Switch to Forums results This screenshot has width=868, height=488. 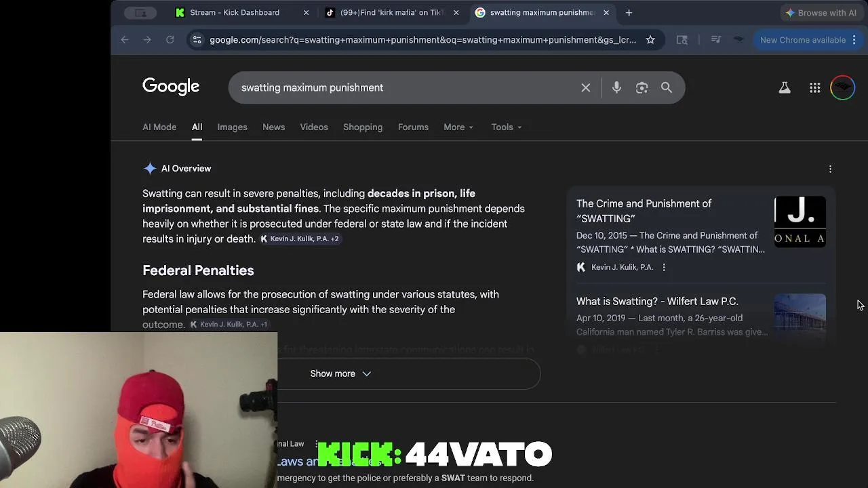coord(413,127)
